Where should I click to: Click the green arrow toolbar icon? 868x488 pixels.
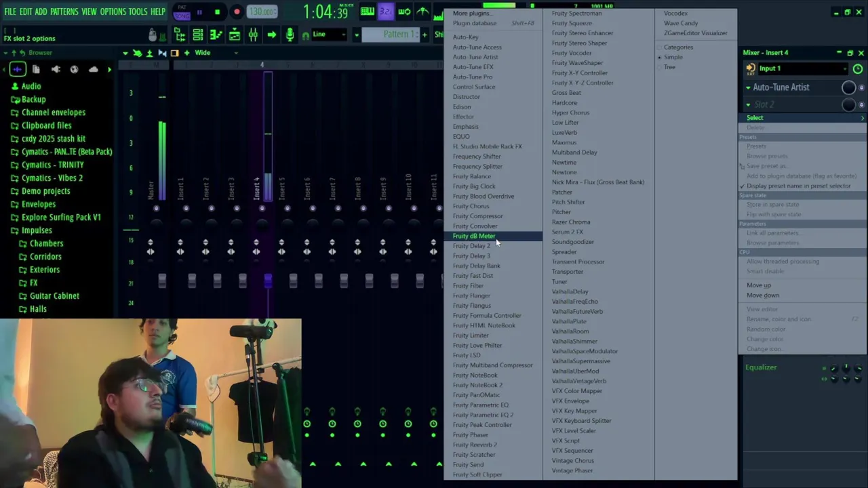271,35
